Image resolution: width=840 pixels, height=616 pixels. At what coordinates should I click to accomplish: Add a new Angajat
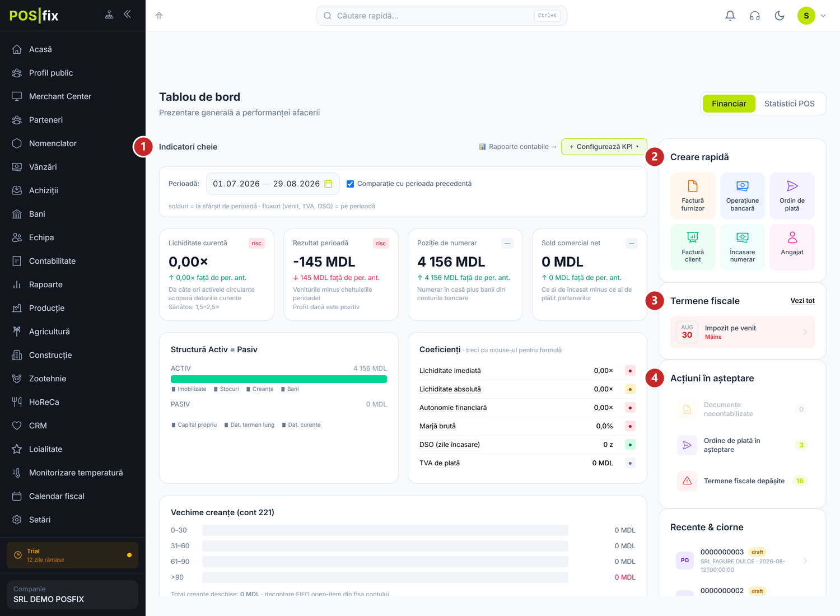792,247
